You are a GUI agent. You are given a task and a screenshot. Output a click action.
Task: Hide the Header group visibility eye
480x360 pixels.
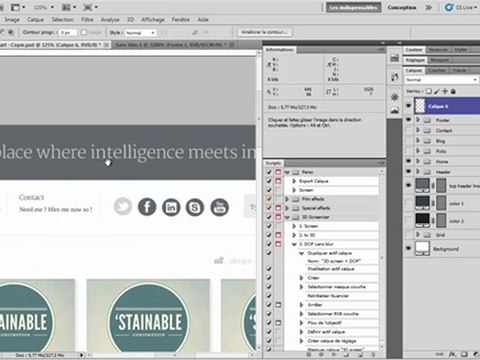[408, 171]
